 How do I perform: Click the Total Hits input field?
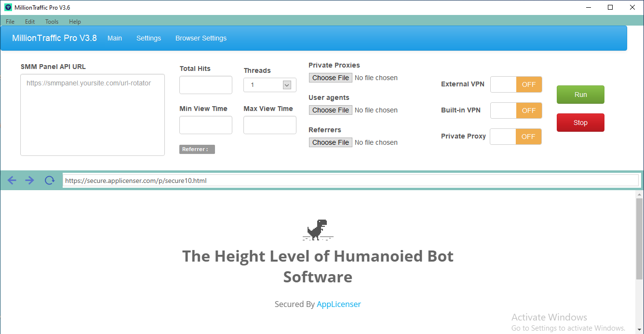[x=206, y=84]
